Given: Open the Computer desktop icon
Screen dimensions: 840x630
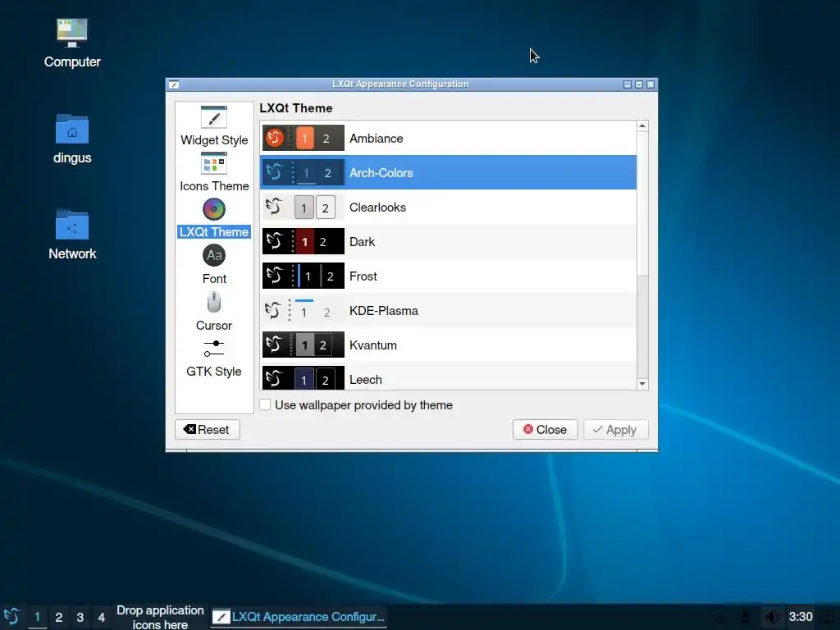Looking at the screenshot, I should point(72,33).
